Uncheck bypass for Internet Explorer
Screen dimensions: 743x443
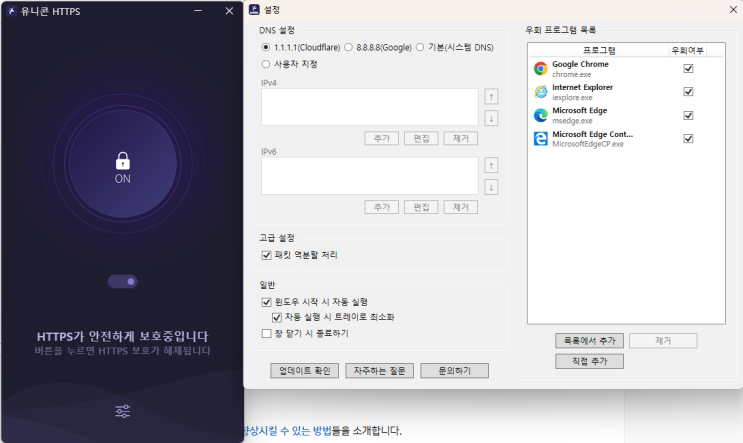coord(689,92)
